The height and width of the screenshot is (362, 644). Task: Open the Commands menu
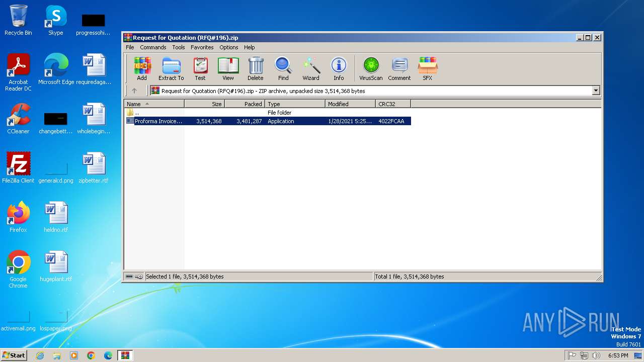(153, 47)
